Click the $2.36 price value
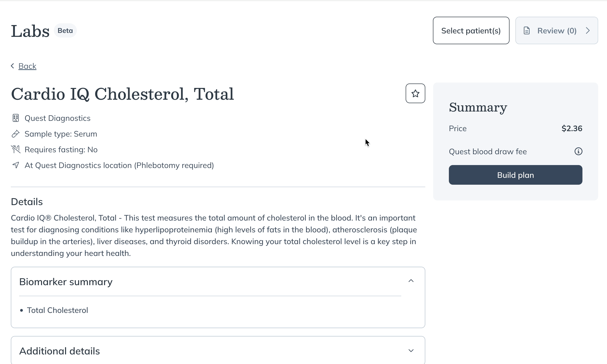Viewport: 607px width, 364px height. [572, 128]
